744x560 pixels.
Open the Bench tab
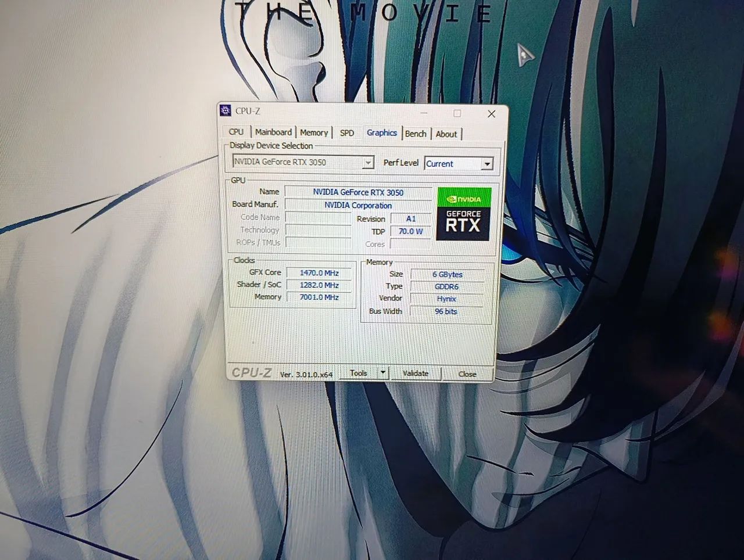coord(416,134)
